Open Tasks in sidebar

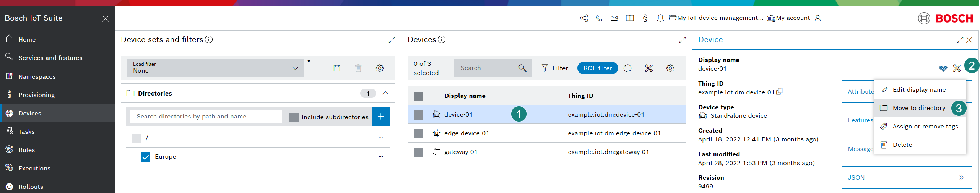(57, 131)
